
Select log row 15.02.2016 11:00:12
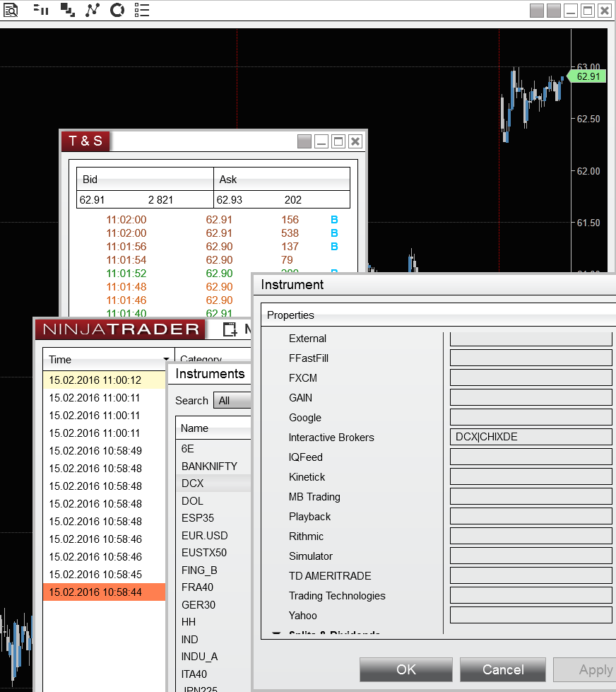tap(104, 380)
